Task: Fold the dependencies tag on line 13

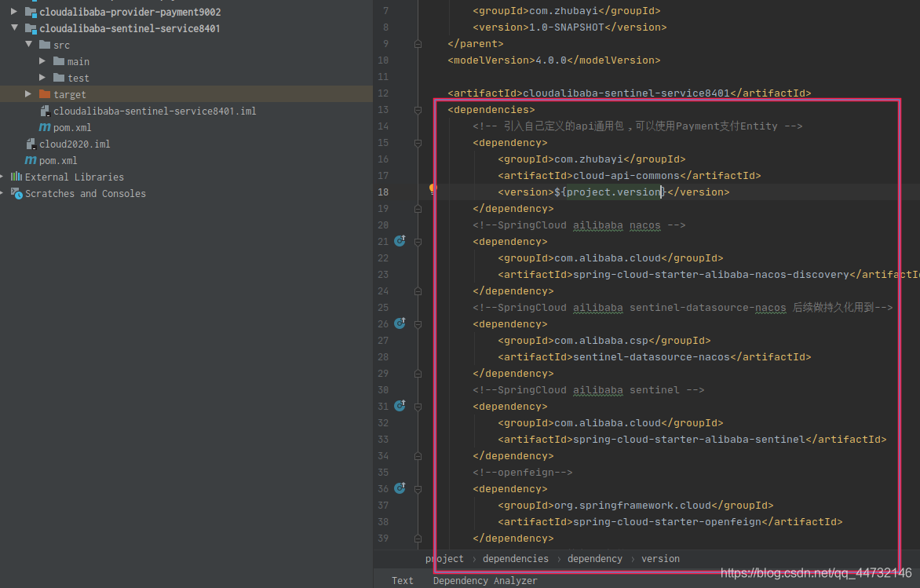Action: coord(418,110)
